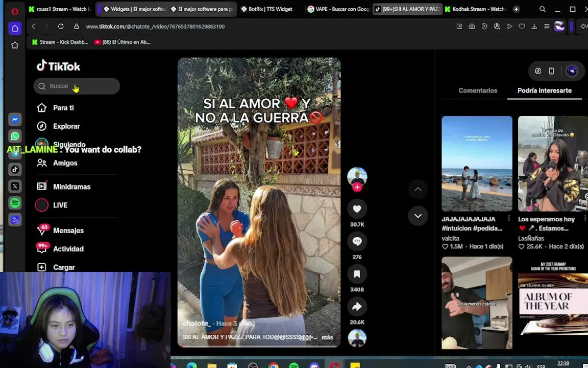Go back to the previous page
Image resolution: width=588 pixels, height=368 pixels.
[33, 26]
